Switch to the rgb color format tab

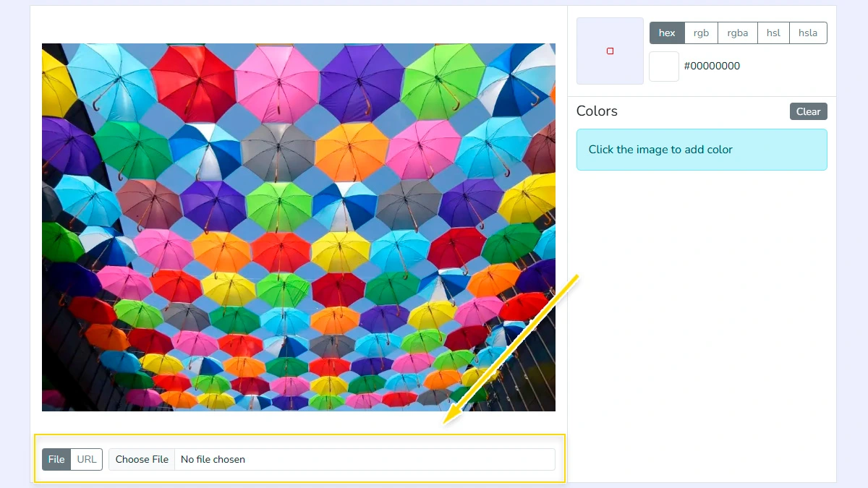point(700,33)
